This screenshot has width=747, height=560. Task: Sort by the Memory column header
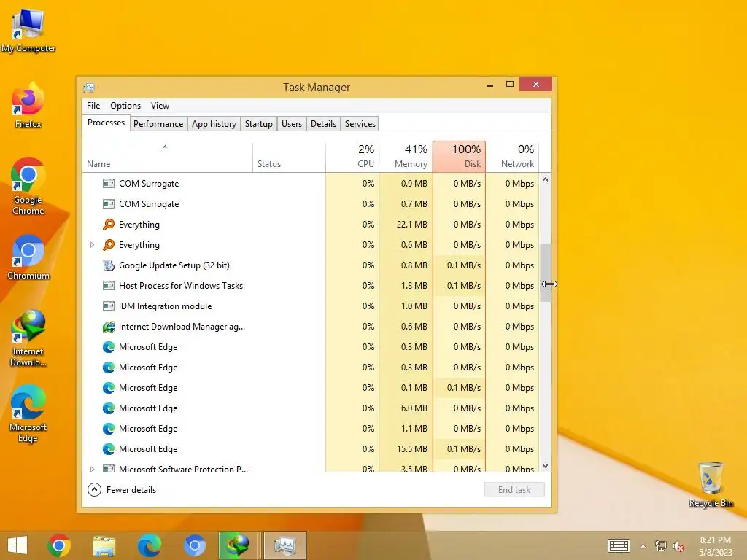click(406, 157)
